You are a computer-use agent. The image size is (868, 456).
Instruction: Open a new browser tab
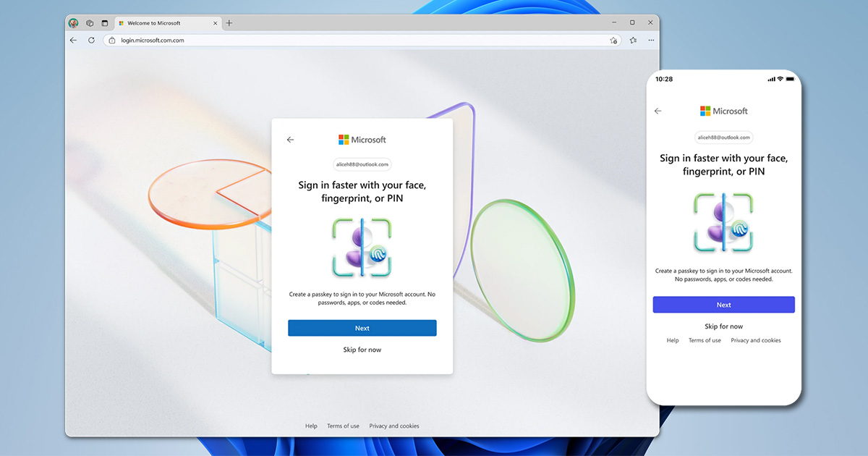[x=229, y=23]
